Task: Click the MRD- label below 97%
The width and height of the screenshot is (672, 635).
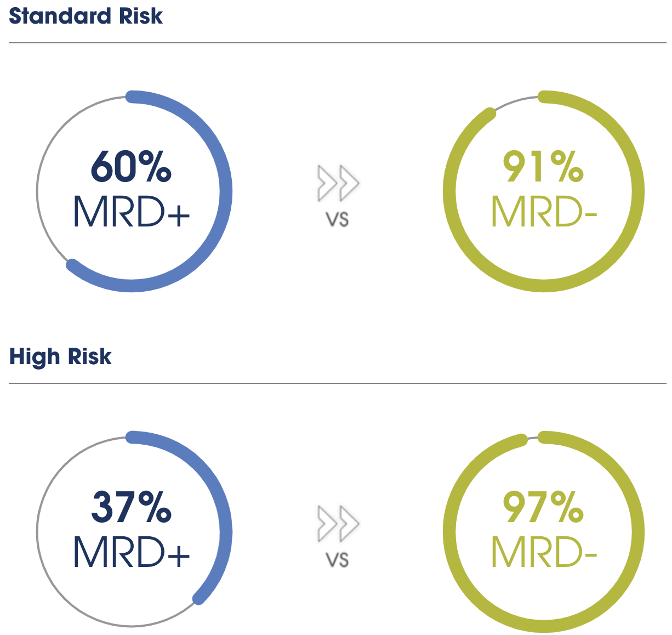Action: (544, 552)
